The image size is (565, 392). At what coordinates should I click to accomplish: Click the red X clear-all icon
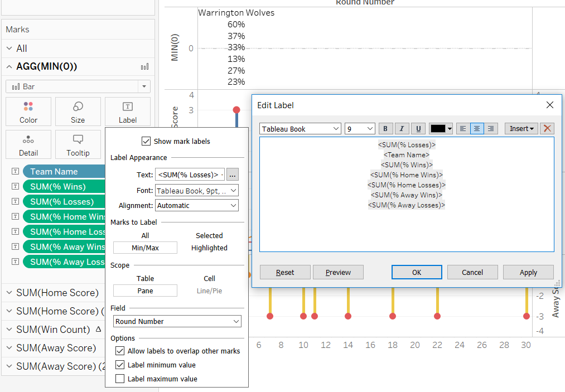547,129
